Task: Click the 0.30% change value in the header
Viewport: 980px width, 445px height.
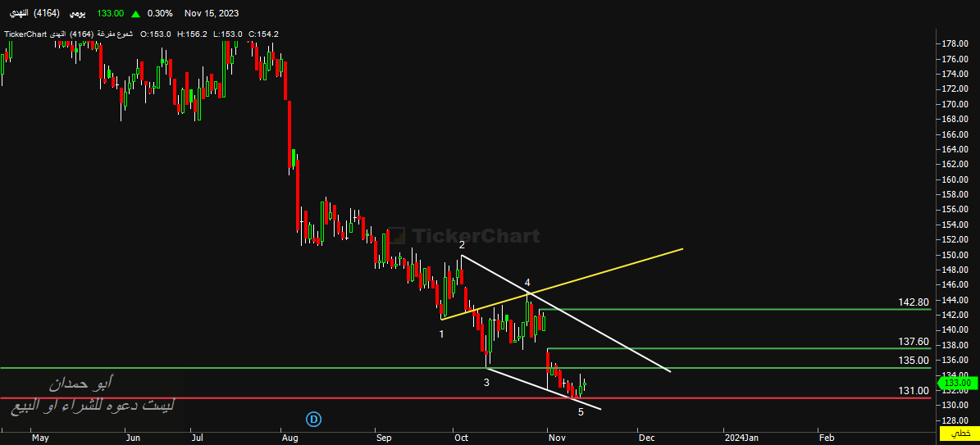Action: point(161,13)
